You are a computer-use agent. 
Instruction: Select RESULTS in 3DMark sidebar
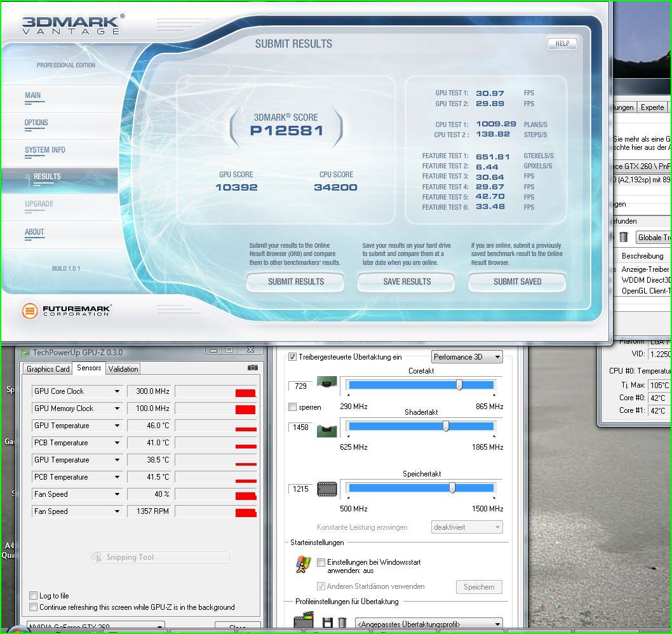pyautogui.click(x=47, y=177)
